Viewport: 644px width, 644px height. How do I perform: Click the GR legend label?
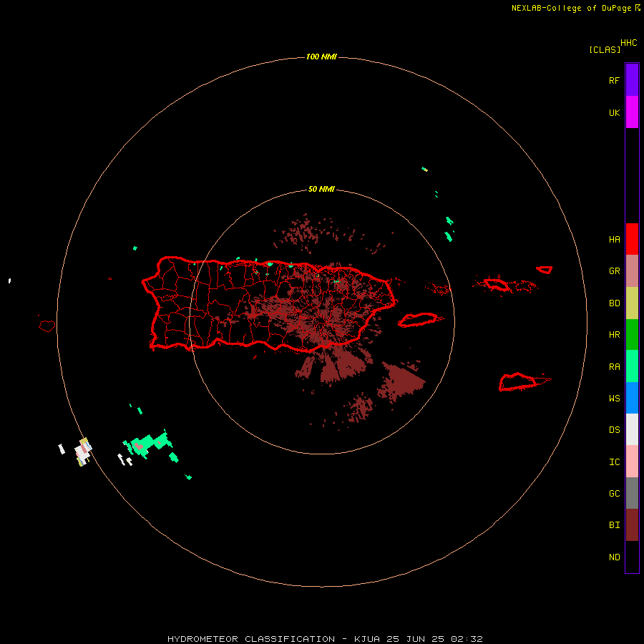pyautogui.click(x=614, y=271)
